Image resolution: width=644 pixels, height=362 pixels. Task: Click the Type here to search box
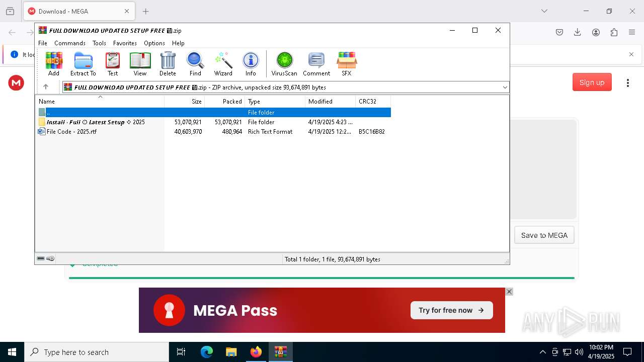tap(97, 352)
